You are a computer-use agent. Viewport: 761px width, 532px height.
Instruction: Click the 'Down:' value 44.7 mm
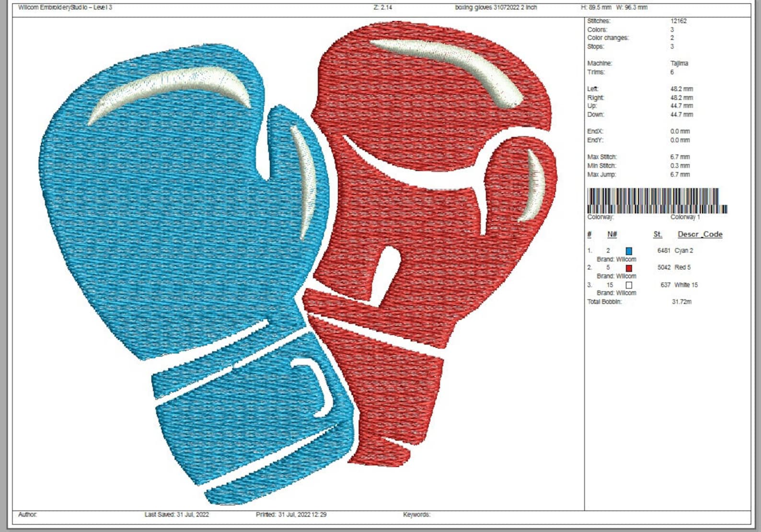(x=681, y=115)
